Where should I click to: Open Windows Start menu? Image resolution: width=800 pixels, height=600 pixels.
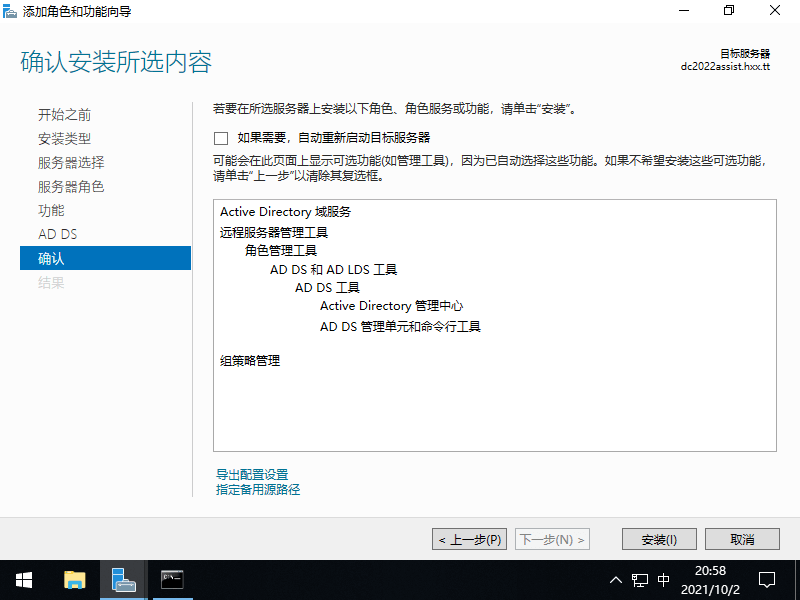pos(24,580)
